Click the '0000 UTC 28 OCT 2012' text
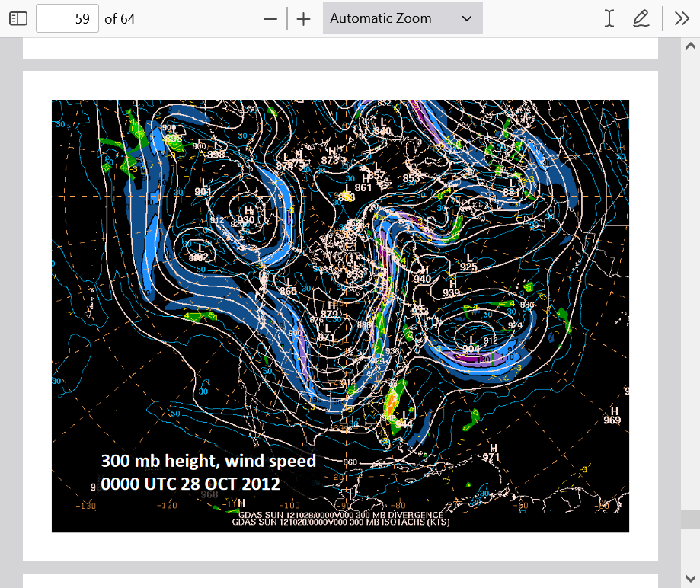 190,484
